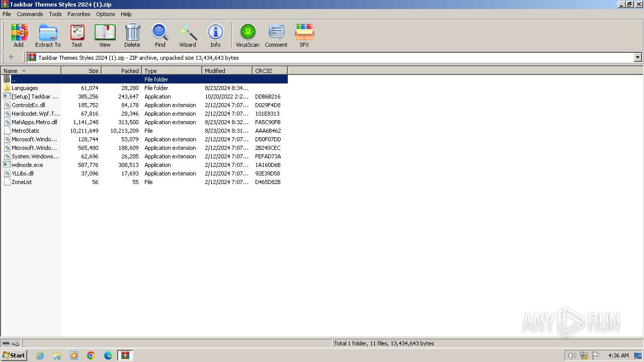Open the Help menu
This screenshot has height=362, width=644.
[126, 14]
